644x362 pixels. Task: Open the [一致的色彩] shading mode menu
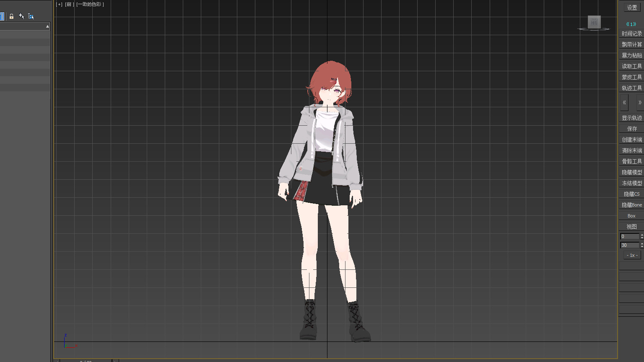coord(90,4)
